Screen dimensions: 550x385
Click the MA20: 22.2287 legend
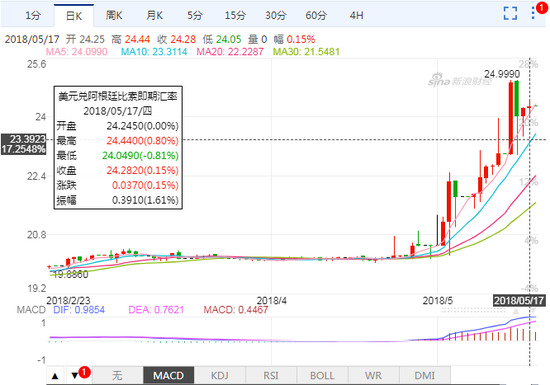[230, 52]
